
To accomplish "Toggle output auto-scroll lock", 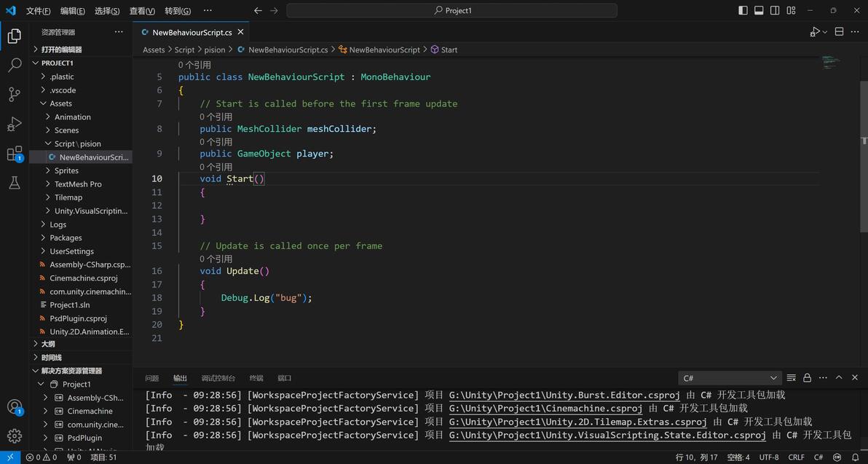I will (807, 378).
